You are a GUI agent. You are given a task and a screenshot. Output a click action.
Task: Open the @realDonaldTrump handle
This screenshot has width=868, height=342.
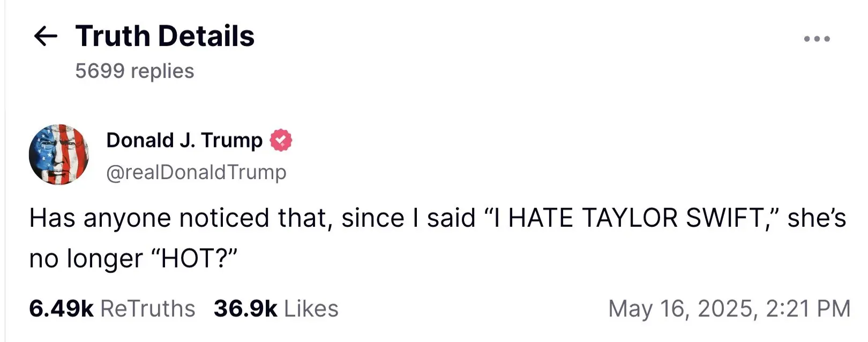pyautogui.click(x=196, y=172)
